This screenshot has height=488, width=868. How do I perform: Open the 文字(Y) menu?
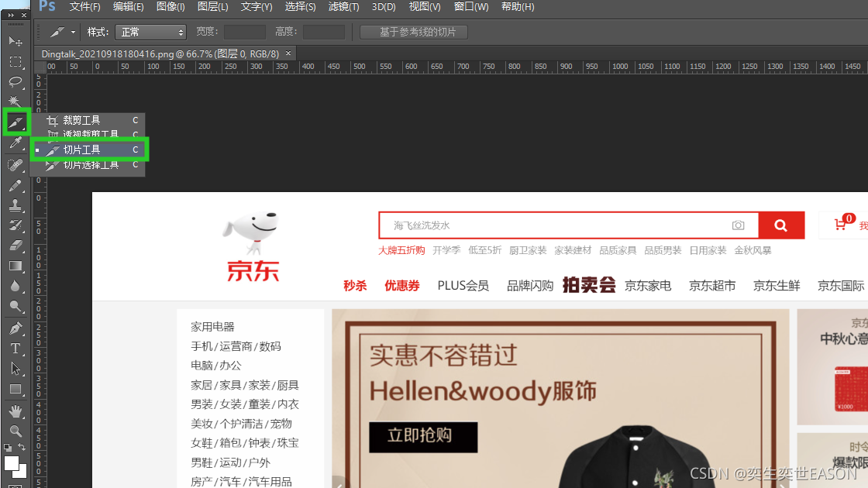tap(257, 7)
